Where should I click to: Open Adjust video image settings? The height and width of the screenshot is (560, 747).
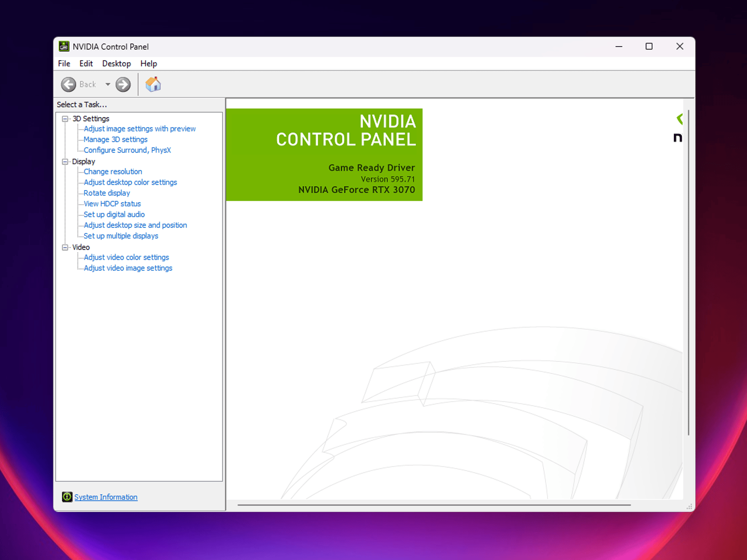coord(128,268)
